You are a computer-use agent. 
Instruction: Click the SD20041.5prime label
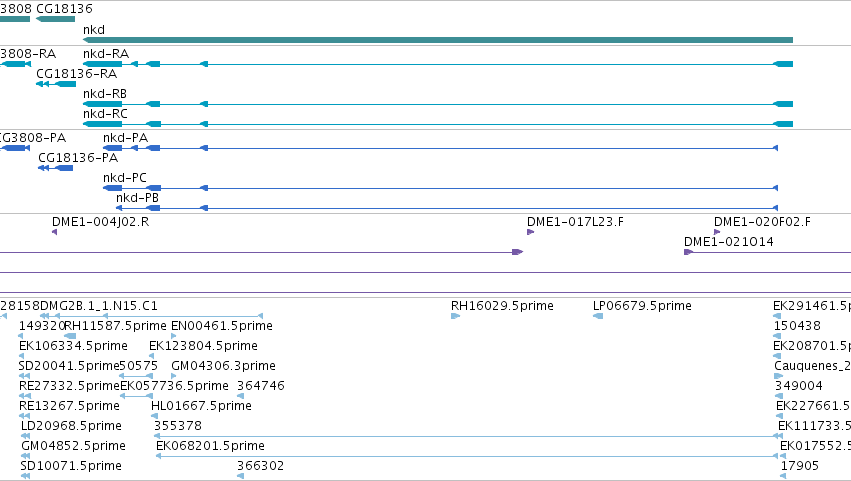tap(69, 366)
